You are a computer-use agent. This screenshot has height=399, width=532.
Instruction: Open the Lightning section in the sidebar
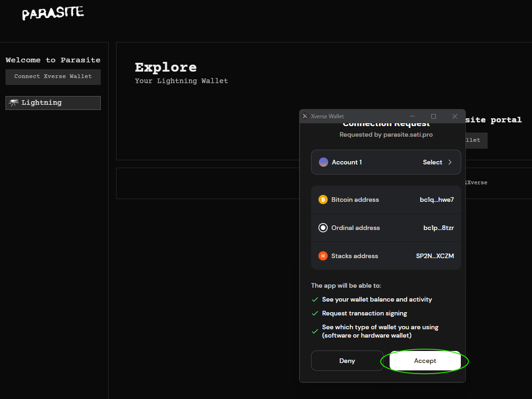coord(53,103)
